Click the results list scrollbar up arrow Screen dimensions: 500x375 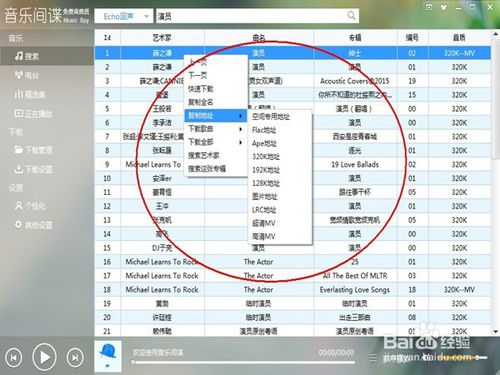(x=495, y=34)
